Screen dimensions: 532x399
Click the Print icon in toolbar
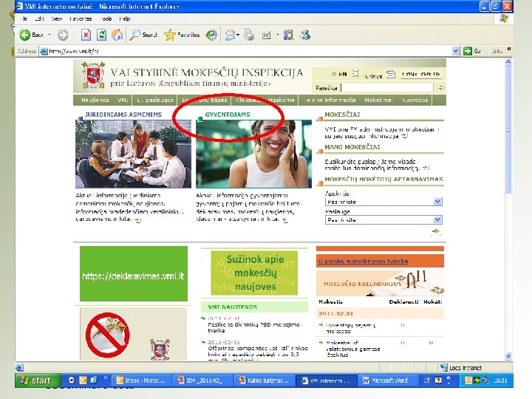(249, 35)
